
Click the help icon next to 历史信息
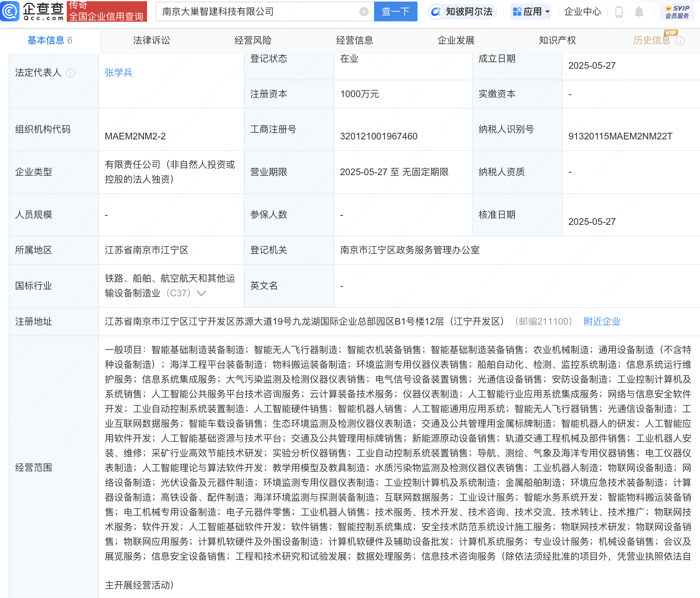click(681, 41)
